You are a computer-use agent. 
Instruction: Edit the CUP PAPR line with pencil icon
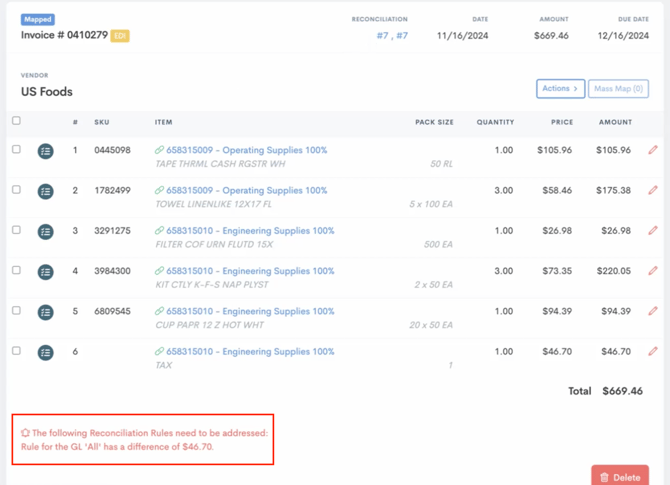pos(652,311)
